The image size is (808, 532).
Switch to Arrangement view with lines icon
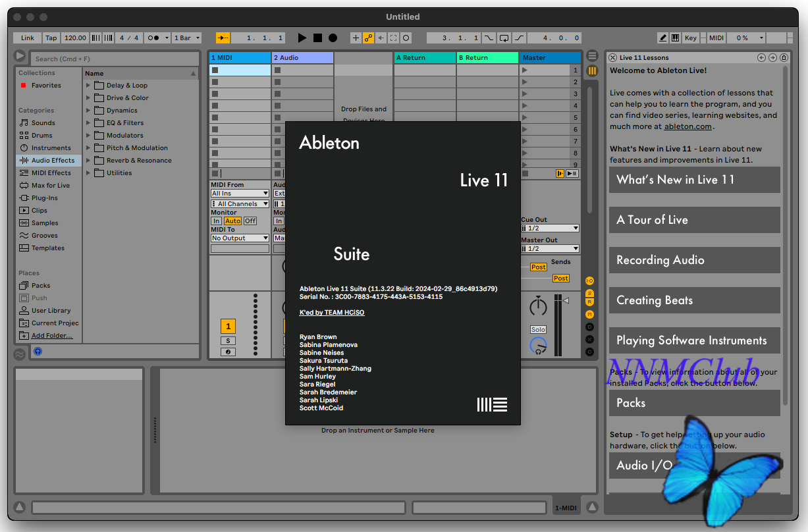point(593,56)
